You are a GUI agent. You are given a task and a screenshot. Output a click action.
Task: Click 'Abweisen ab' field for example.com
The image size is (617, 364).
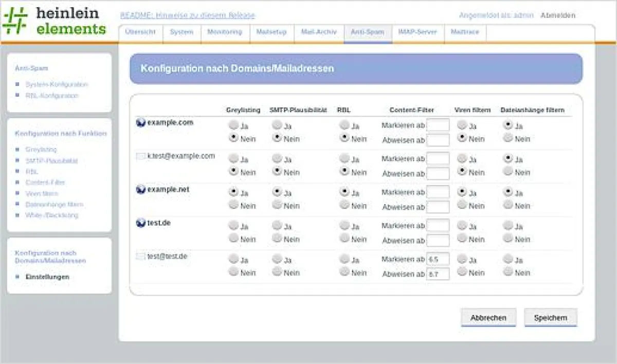(x=438, y=140)
